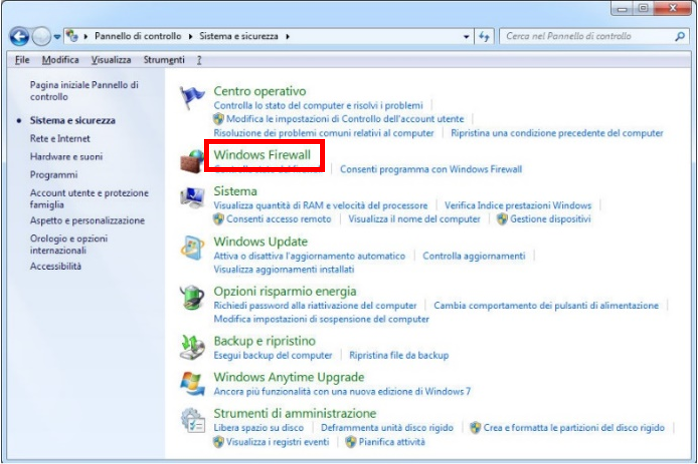Click the Windows Update icon

(x=192, y=248)
